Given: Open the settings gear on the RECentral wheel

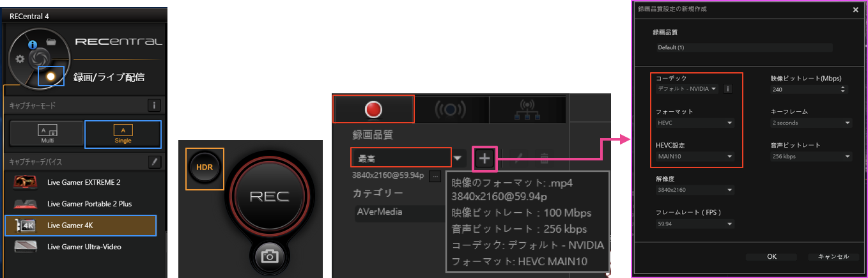Looking at the screenshot, I should (20, 59).
